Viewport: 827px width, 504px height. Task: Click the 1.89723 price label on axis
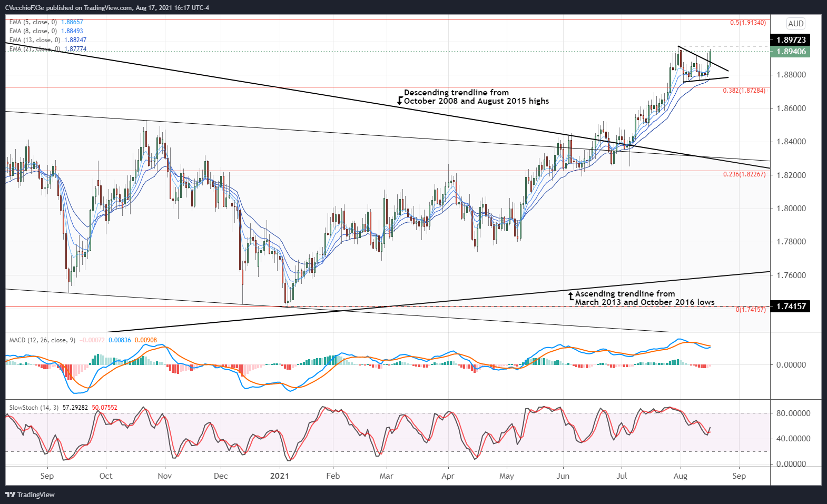click(790, 40)
